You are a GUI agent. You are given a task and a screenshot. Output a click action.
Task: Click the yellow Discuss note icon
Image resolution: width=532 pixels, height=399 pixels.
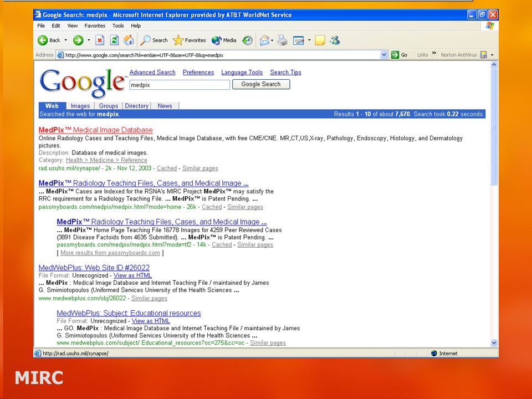pos(320,40)
